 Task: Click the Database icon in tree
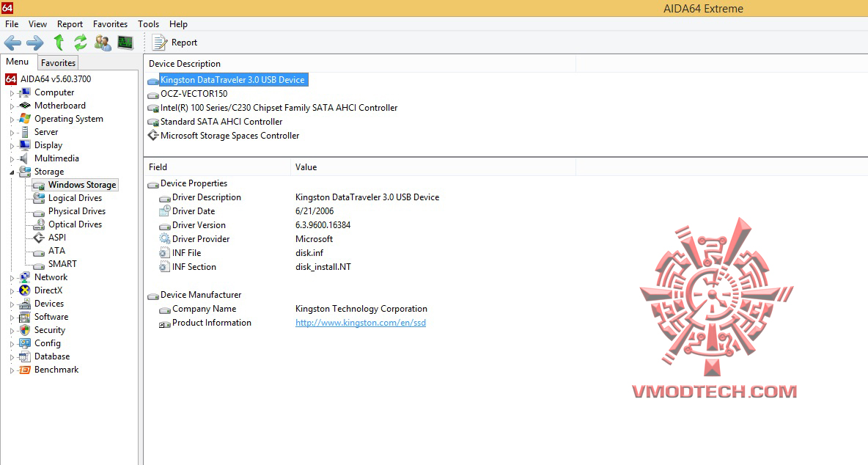[25, 356]
